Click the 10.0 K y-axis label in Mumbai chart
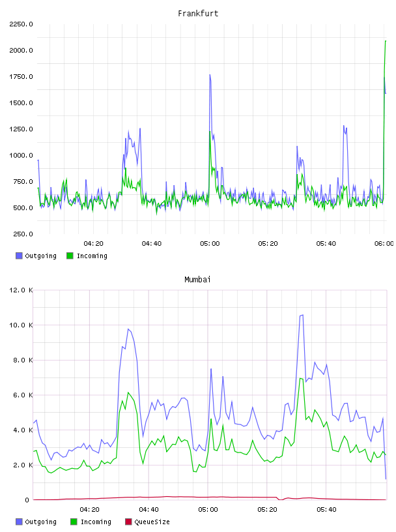 [21, 325]
